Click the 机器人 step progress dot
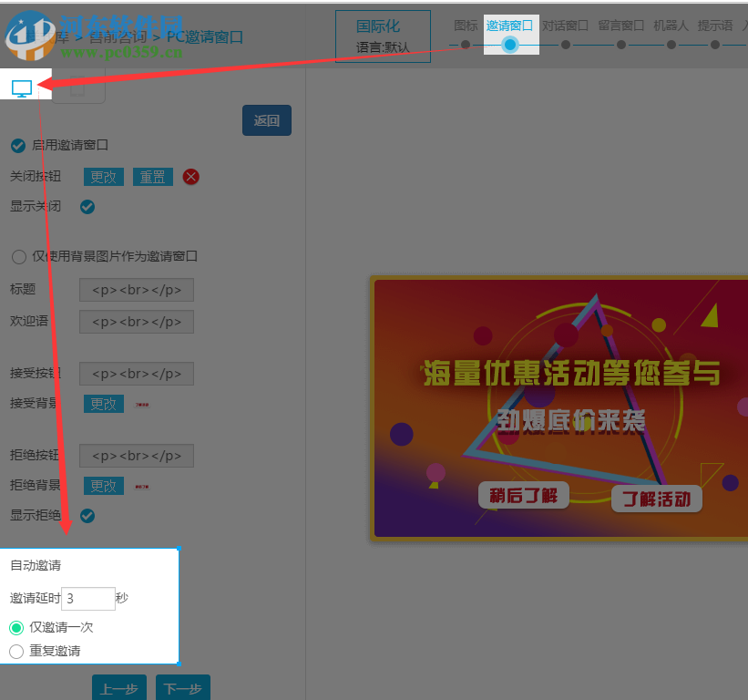 tap(671, 43)
